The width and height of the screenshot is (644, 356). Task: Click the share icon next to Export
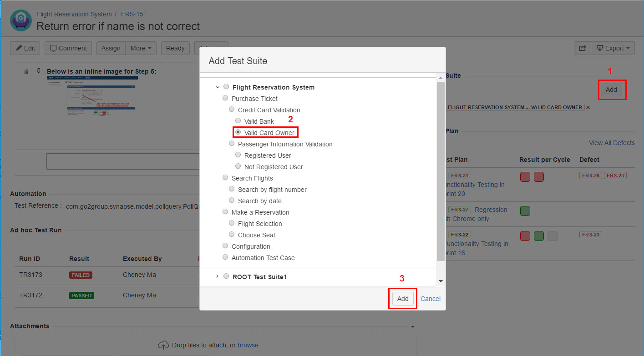pyautogui.click(x=582, y=48)
